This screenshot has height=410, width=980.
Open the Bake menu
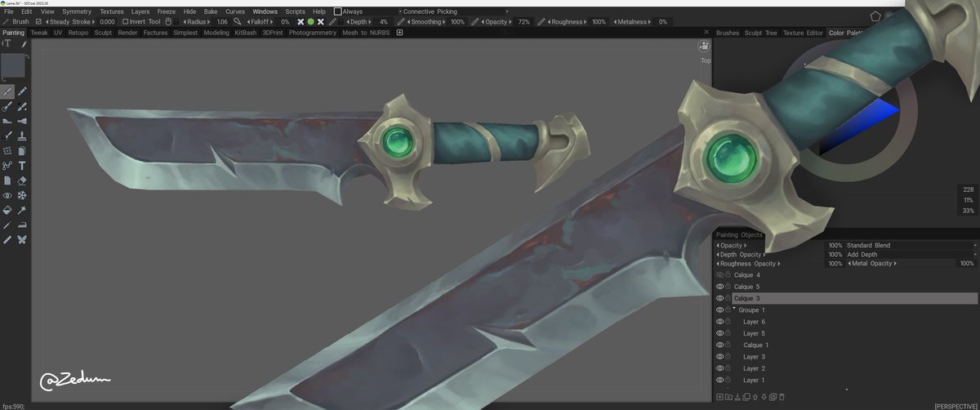point(210,12)
